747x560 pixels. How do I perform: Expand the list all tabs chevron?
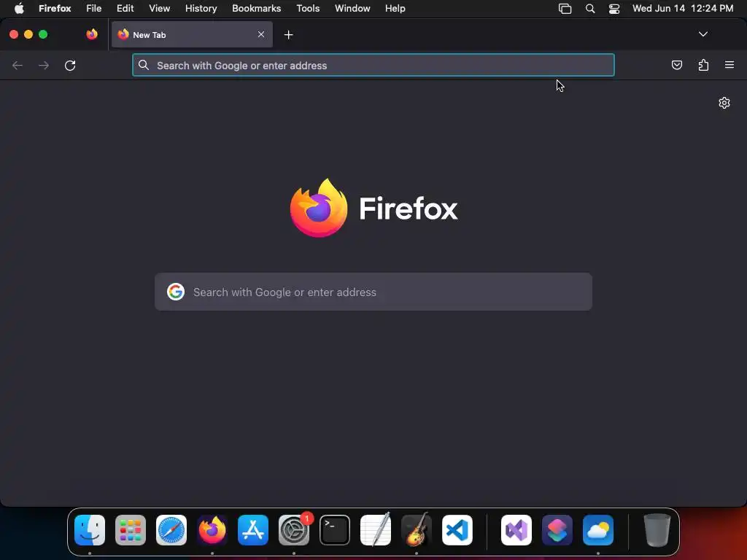click(703, 34)
